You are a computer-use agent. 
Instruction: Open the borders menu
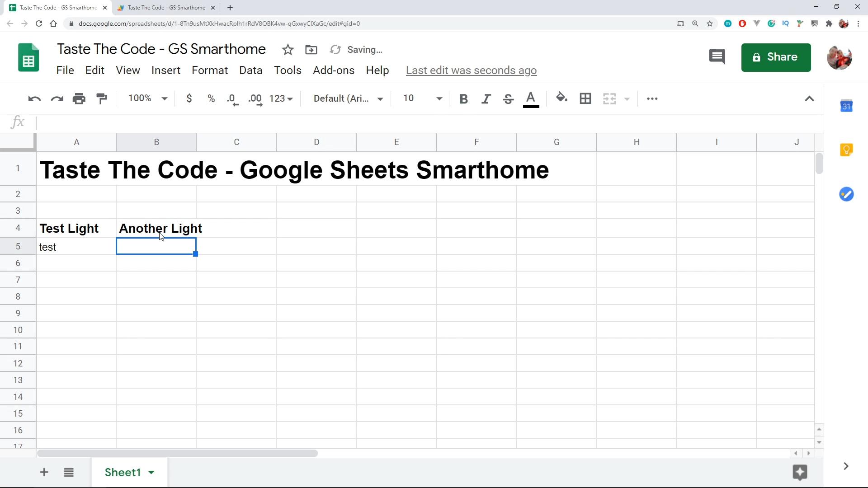coord(585,99)
